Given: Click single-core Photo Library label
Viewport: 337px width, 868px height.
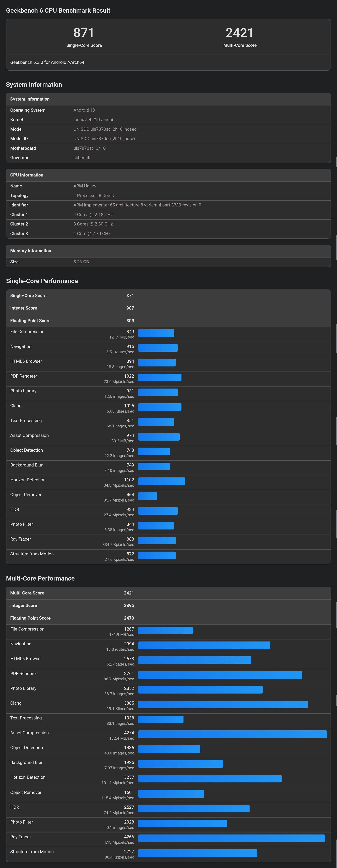Looking at the screenshot, I should 23,391.
